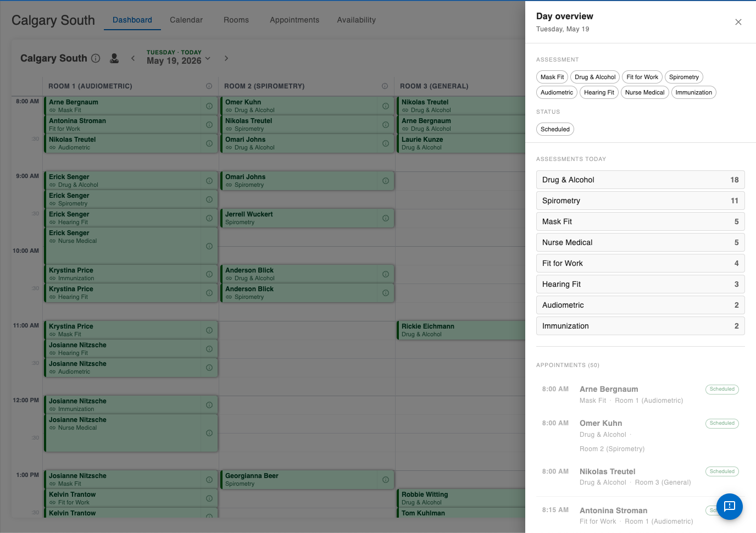
Task: Go to next day with right arrow
Action: (226, 58)
